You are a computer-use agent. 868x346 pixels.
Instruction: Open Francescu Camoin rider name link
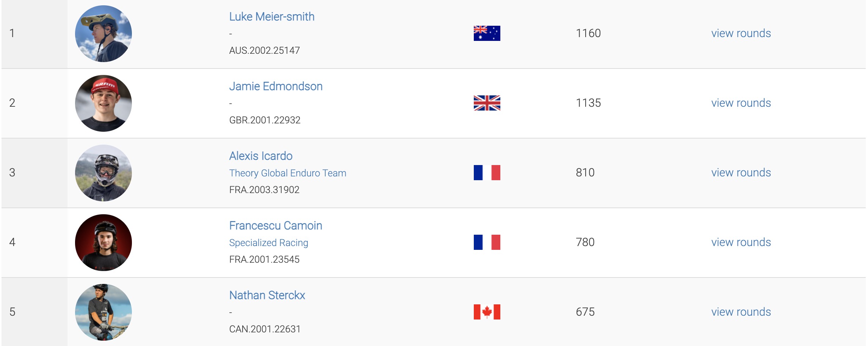[276, 226]
